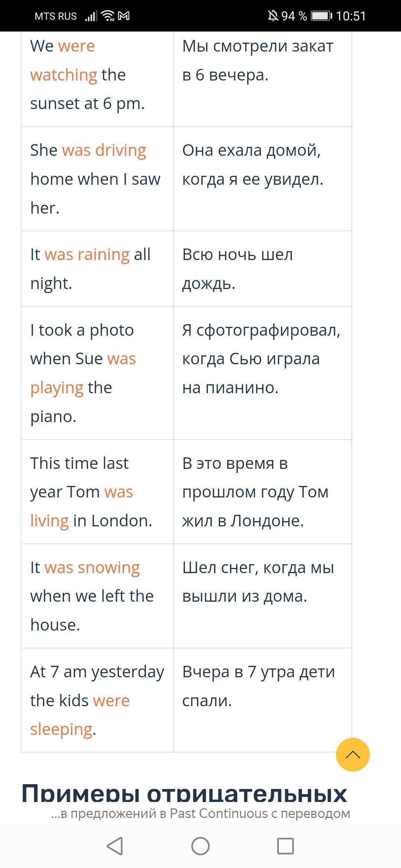Tap the Wi-Fi icon in status bar
Image resolution: width=401 pixels, height=868 pixels.
(x=108, y=16)
